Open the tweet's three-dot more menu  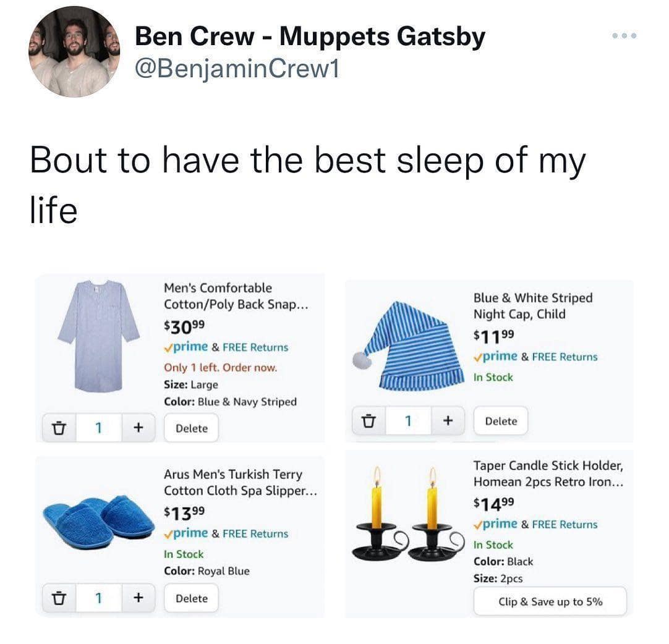(x=623, y=36)
